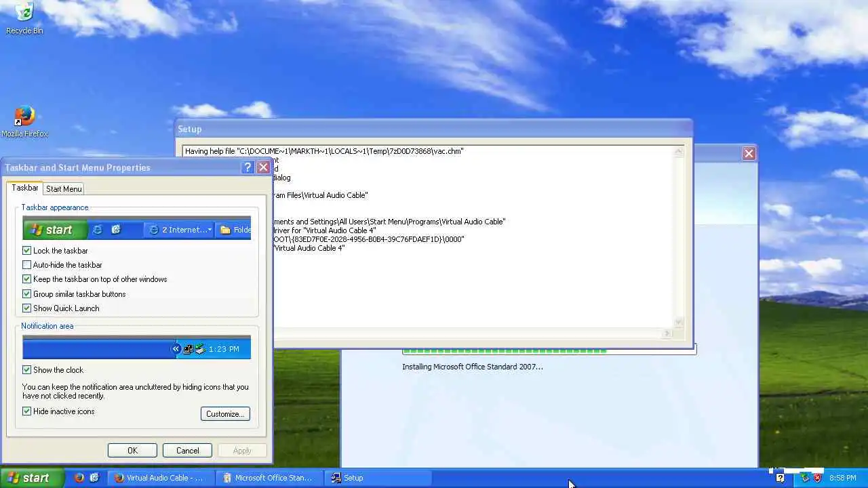Viewport: 868px width, 488px height.
Task: Click 'Installing Microsoft Office Standard 2007...' text
Action: 473,367
